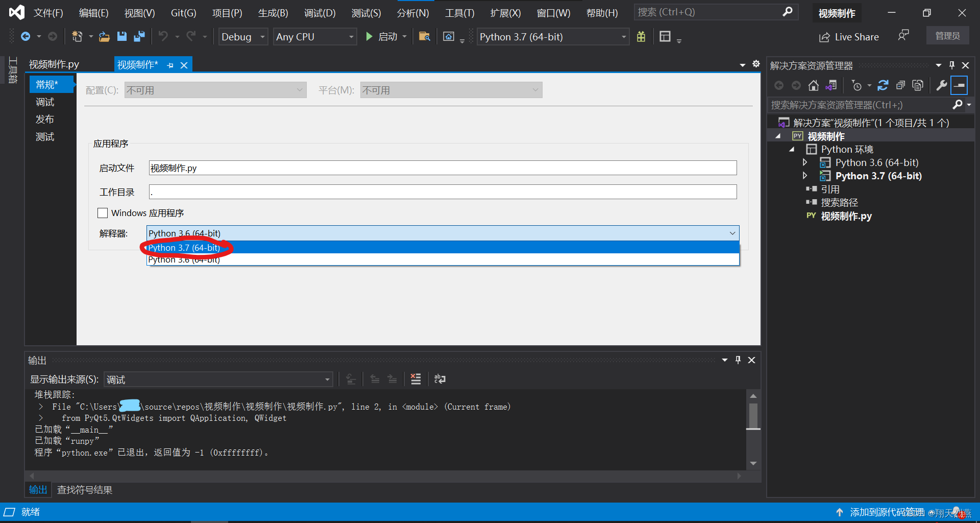Click the save all icon
Image resolution: width=980 pixels, height=523 pixels.
coord(139,36)
